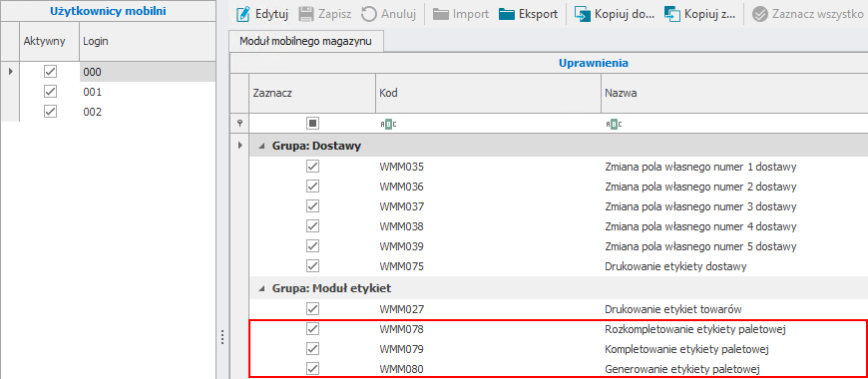Sort by the Kod column header
This screenshot has height=379, width=868.
coord(488,93)
